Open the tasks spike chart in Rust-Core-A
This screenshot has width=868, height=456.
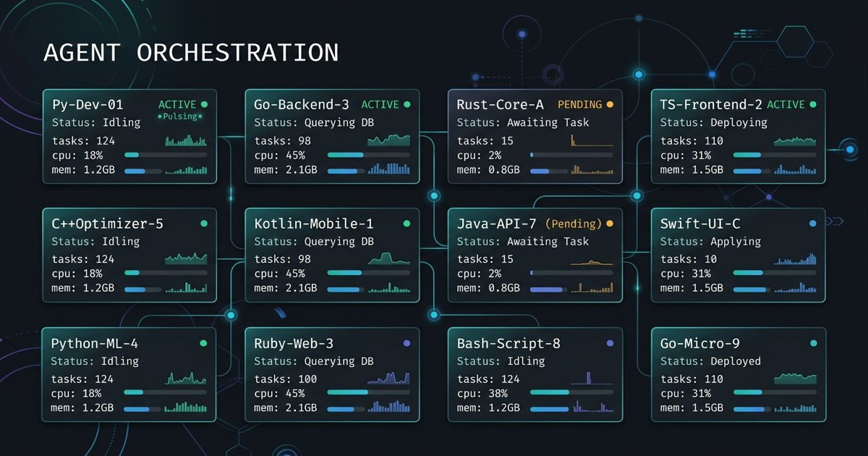pyautogui.click(x=592, y=140)
